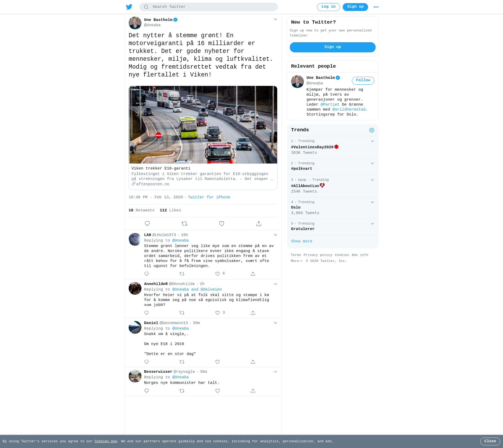503x448 pixels.
Task: Reply to Besserwisser's comment
Action: (146, 391)
